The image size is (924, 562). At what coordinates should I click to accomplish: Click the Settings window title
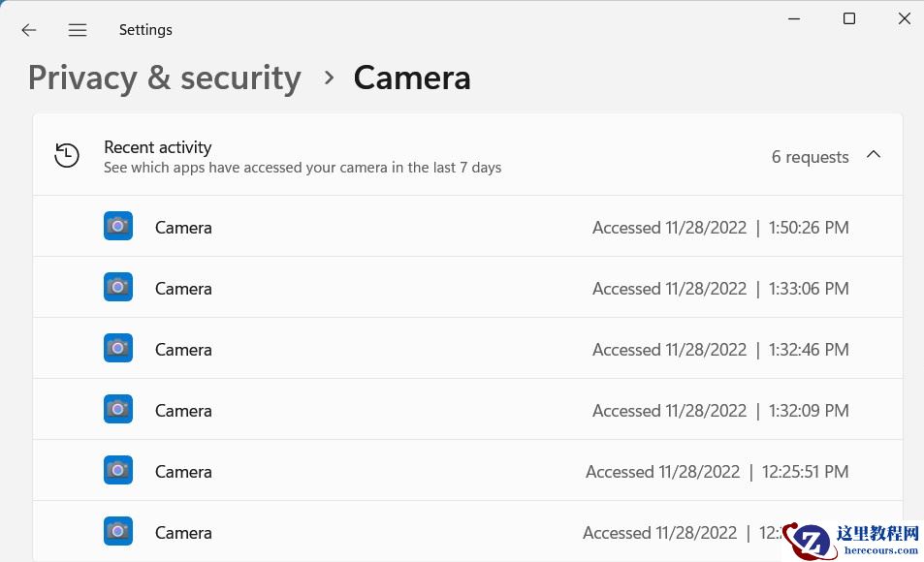(145, 30)
